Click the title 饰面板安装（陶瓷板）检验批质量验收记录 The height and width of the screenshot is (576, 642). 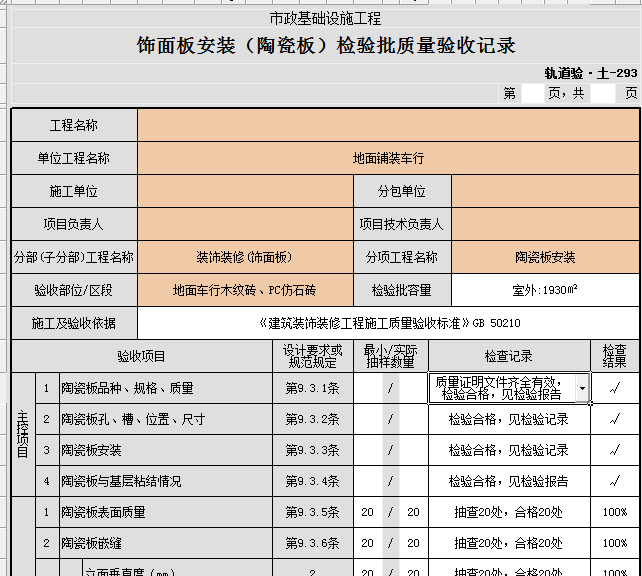[326, 45]
